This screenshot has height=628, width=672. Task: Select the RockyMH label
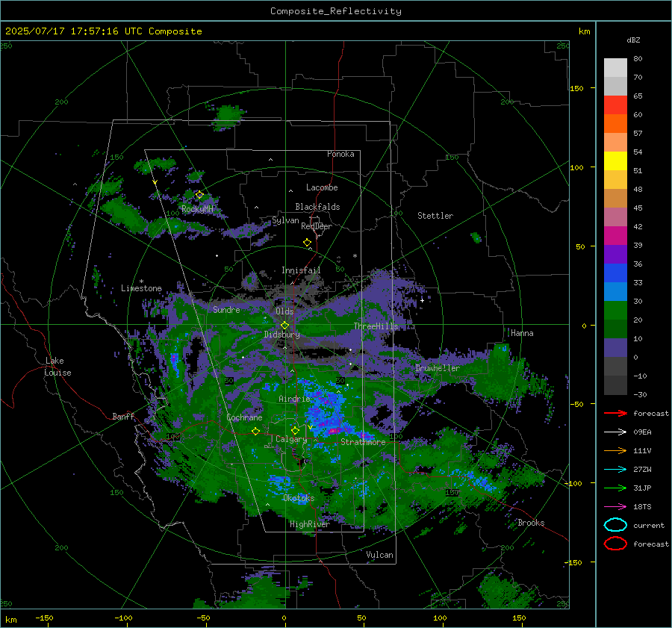pyautogui.click(x=197, y=209)
